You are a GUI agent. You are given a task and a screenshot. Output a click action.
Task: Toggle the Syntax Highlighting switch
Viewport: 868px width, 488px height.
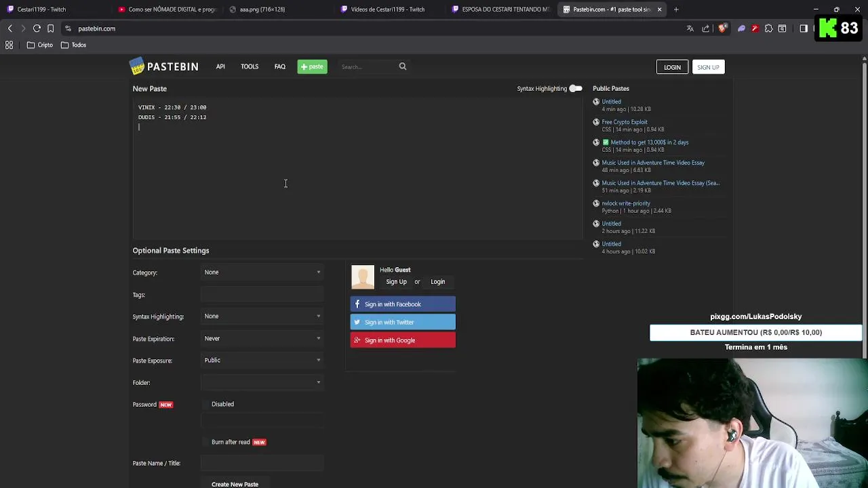(576, 89)
